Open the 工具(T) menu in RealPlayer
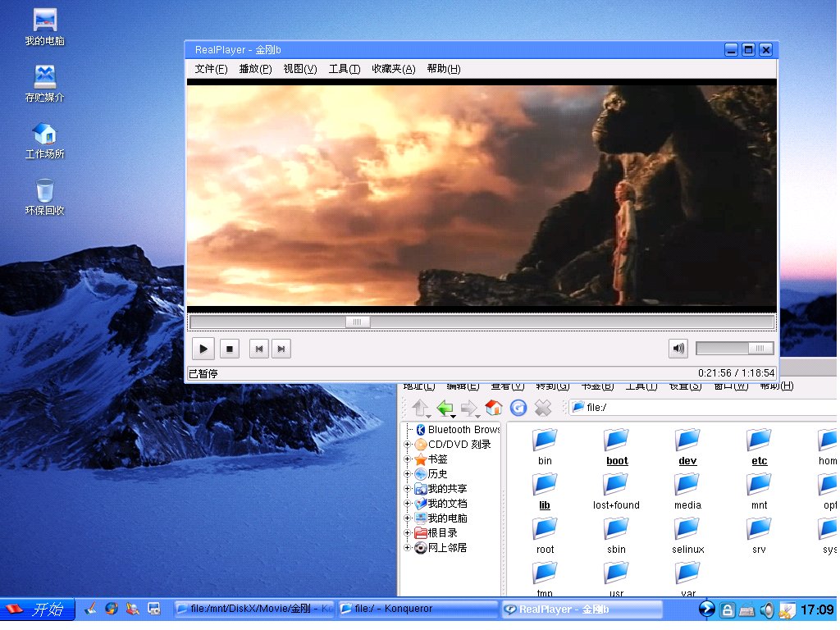 (345, 69)
